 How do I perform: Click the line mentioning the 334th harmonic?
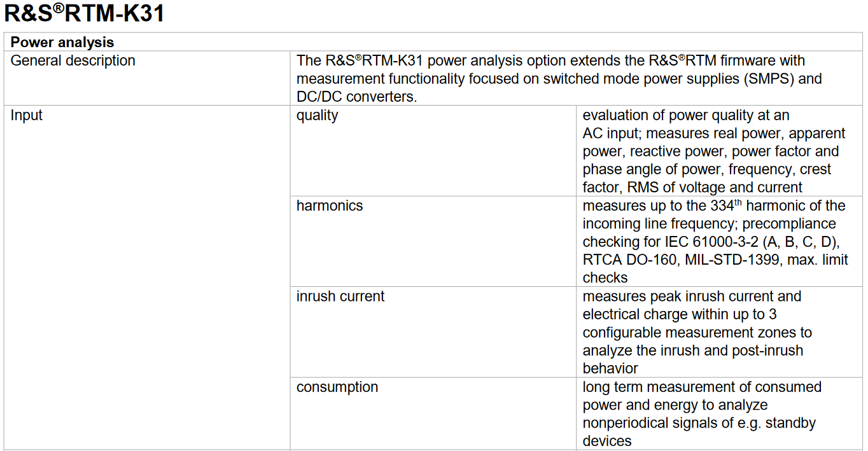point(714,206)
